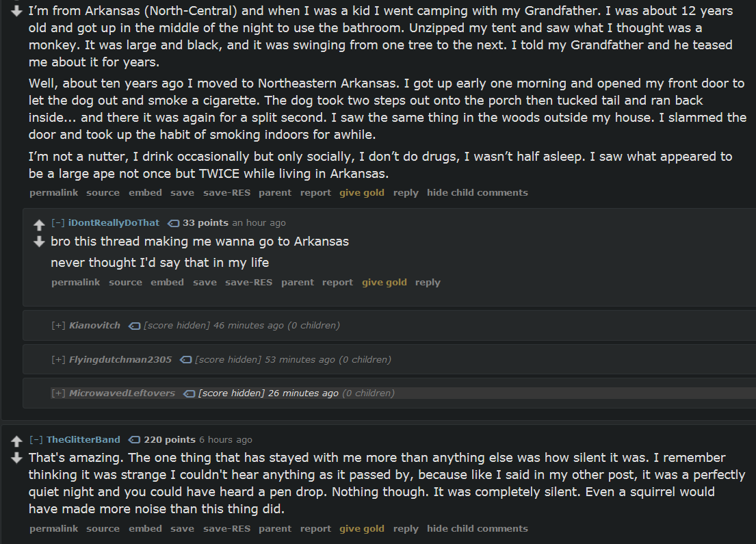Viewport: 756px width, 544px height.
Task: Click tag icon next to TheGlitterBand
Action: [134, 440]
